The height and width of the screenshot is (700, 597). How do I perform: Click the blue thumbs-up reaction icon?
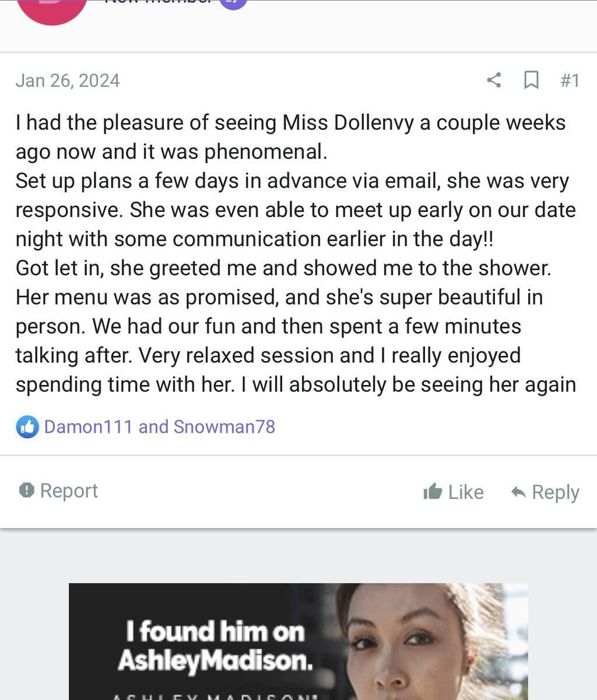pos(27,427)
